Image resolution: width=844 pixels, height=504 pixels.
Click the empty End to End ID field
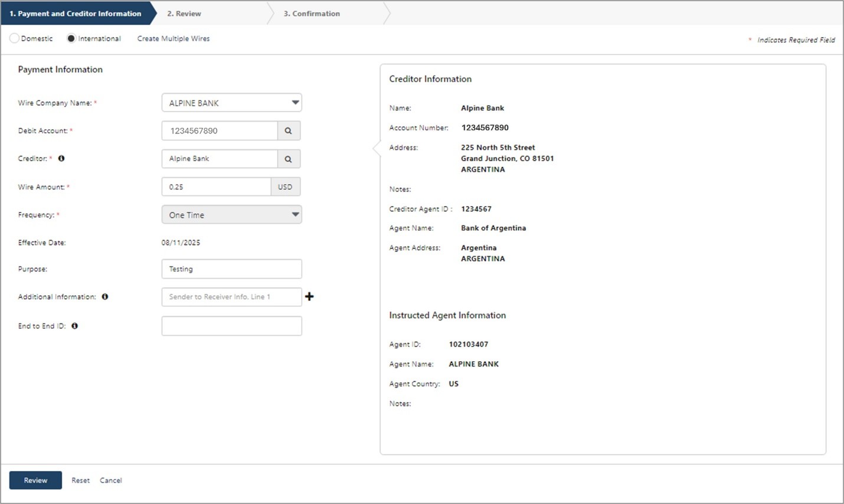pyautogui.click(x=231, y=326)
